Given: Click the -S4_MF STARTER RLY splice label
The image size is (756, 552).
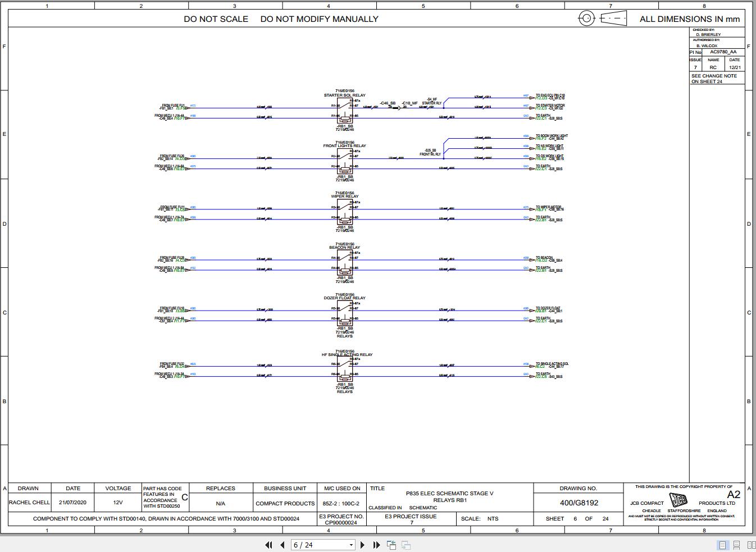Looking at the screenshot, I should click(432, 102).
